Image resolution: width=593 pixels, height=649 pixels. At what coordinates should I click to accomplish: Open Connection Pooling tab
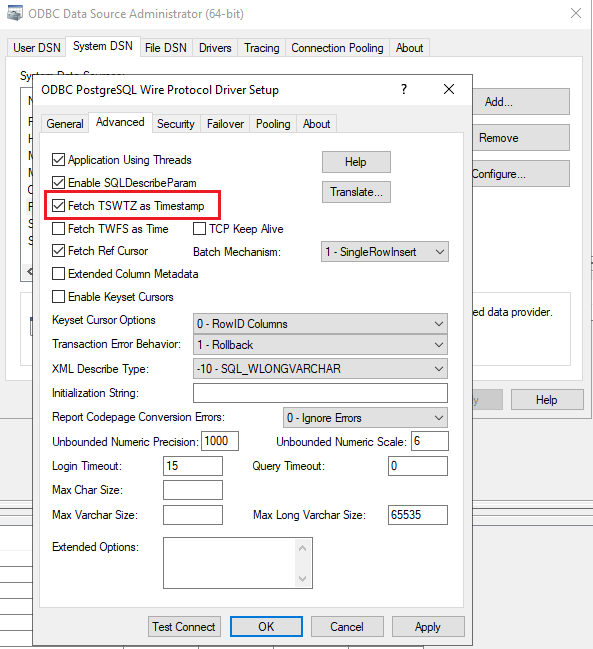(x=337, y=48)
